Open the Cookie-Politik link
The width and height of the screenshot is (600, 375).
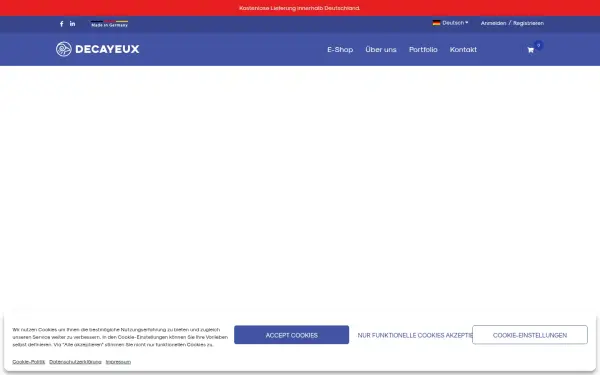tap(28, 362)
